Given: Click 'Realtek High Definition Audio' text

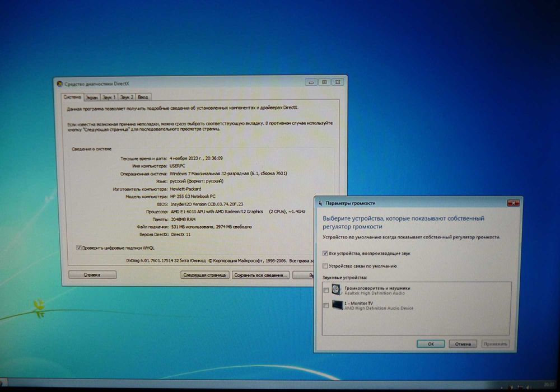Looking at the screenshot, I should point(375,293).
